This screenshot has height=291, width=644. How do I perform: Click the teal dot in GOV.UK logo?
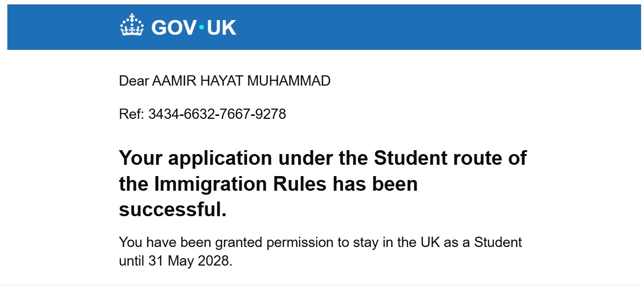(201, 27)
